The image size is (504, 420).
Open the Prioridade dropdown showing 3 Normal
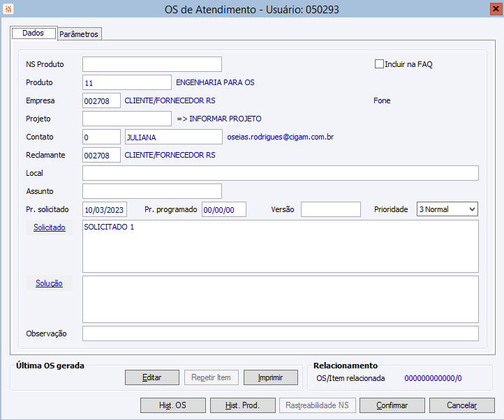447,209
